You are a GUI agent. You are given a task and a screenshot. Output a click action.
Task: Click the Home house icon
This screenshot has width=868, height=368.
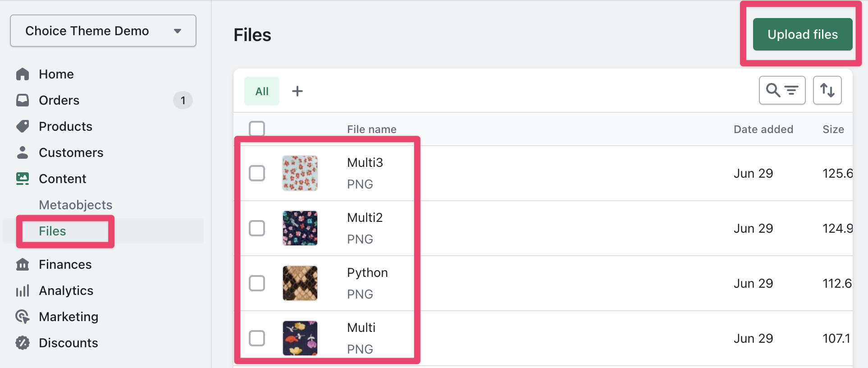tap(23, 74)
